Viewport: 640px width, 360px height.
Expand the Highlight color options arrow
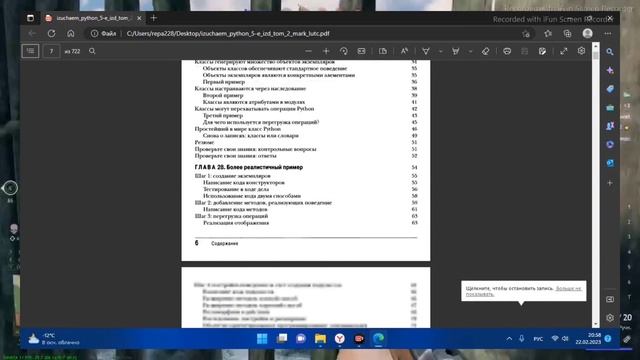point(470,51)
